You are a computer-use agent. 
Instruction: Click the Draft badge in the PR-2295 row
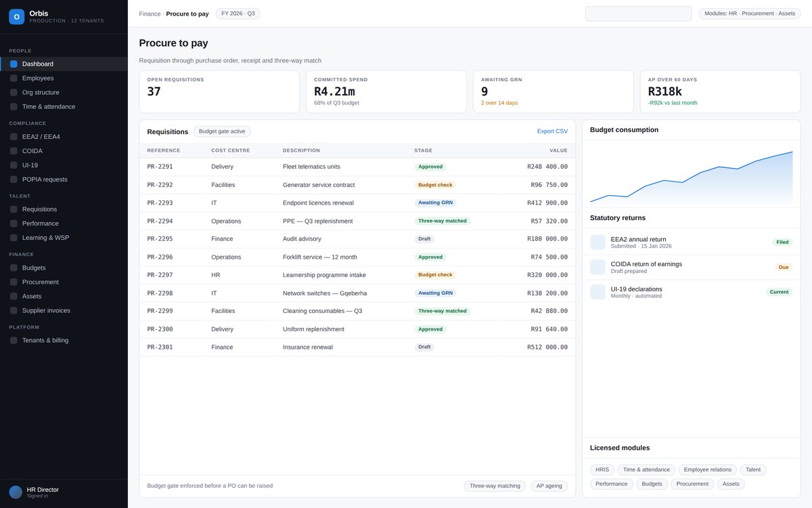[424, 239]
